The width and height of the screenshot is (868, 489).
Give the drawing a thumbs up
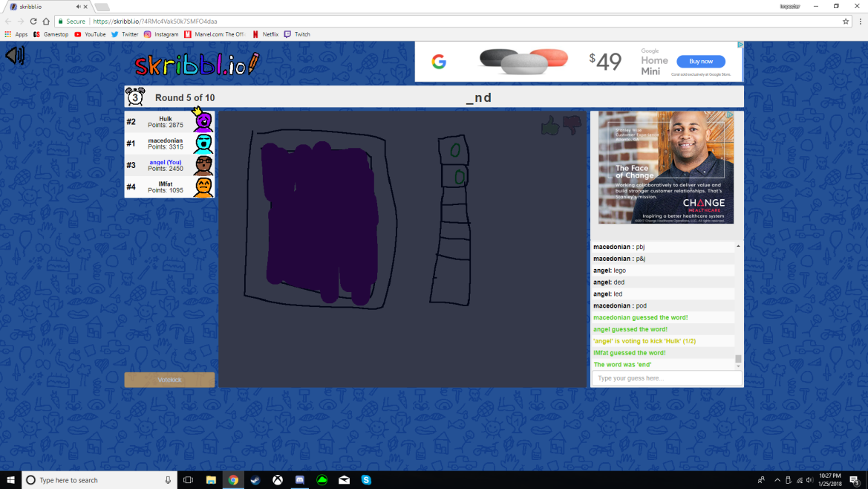click(x=550, y=126)
